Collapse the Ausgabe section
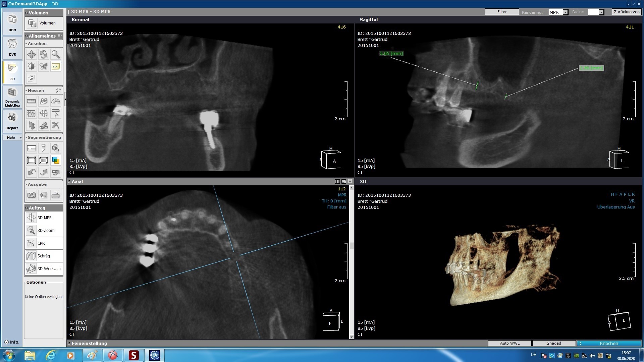Viewport: 644px width, 362px height. pyautogui.click(x=26, y=184)
